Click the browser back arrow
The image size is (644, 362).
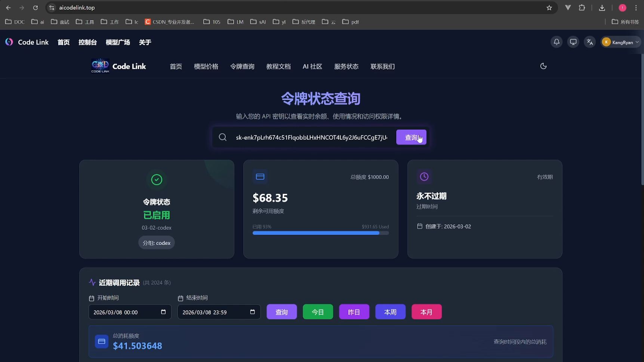8,7
